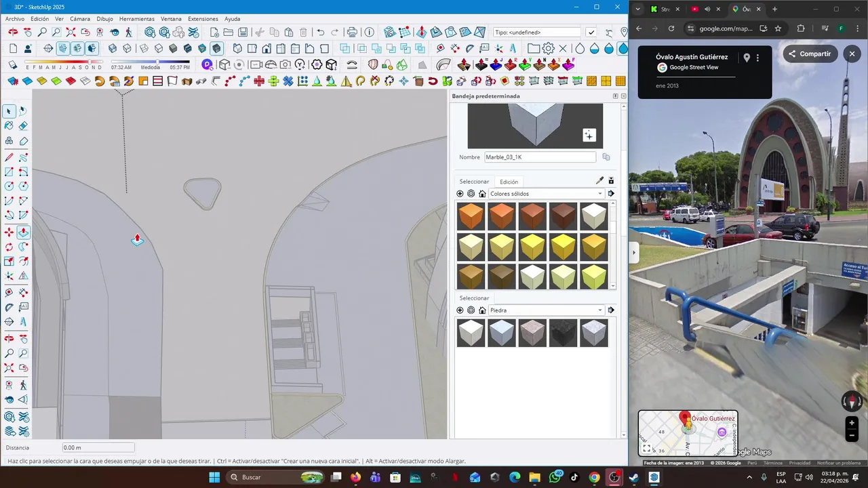868x488 pixels.
Task: Open Model Info icon in top toolbar
Action: click(x=369, y=32)
